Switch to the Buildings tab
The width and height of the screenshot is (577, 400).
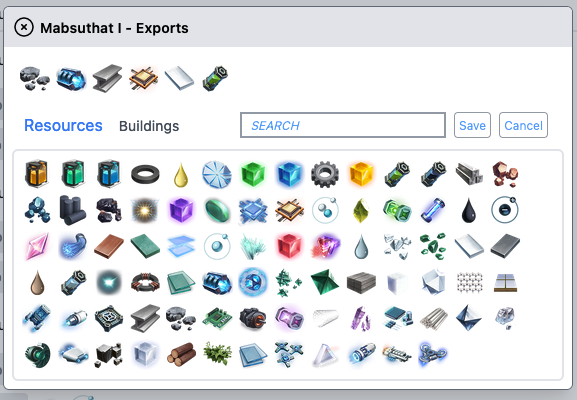pyautogui.click(x=149, y=126)
